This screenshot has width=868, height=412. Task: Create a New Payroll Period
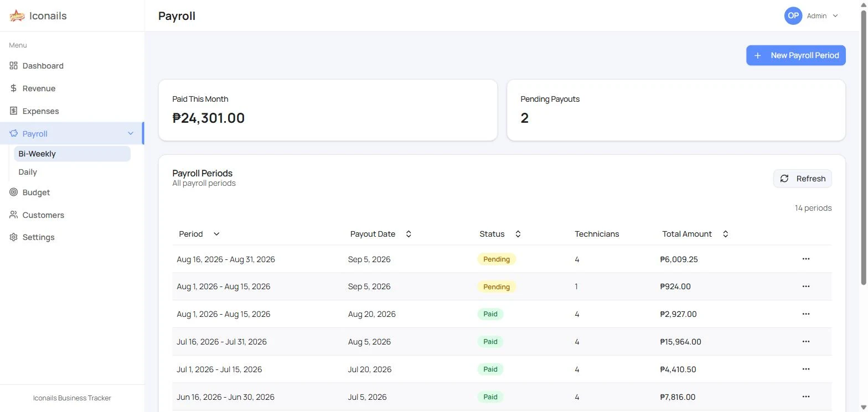[795, 55]
